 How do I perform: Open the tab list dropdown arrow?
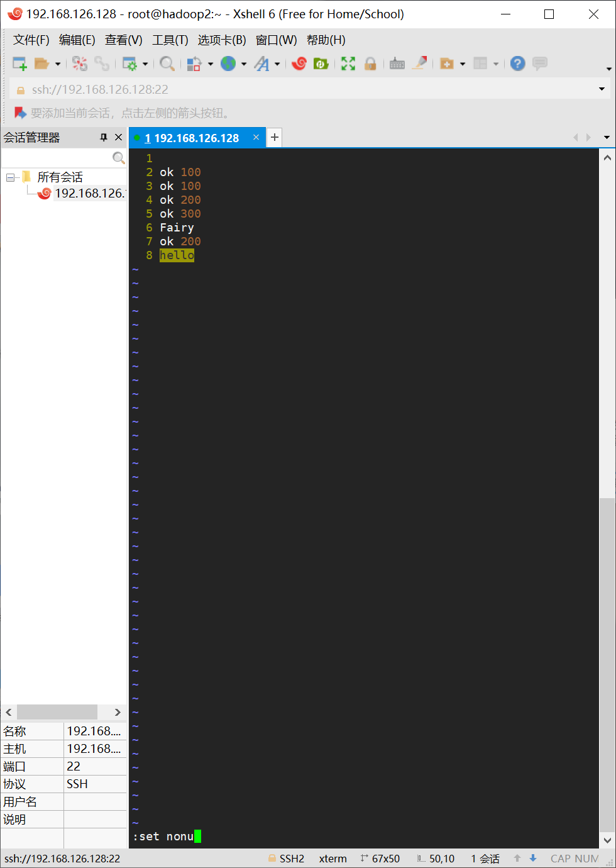pyautogui.click(x=607, y=137)
